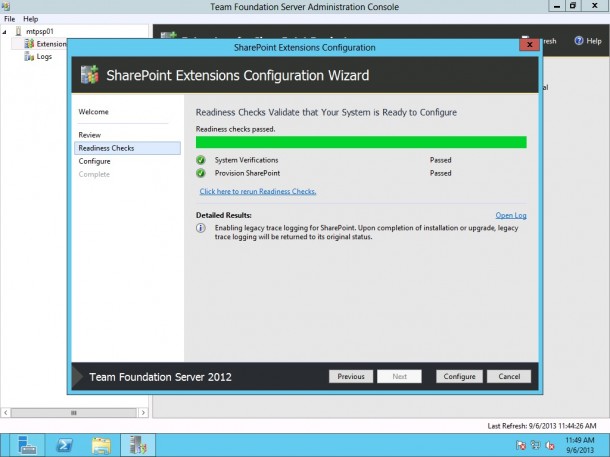Click the info icon in Detailed Results
Image resolution: width=610 pixels, height=457 pixels.
coord(201,228)
